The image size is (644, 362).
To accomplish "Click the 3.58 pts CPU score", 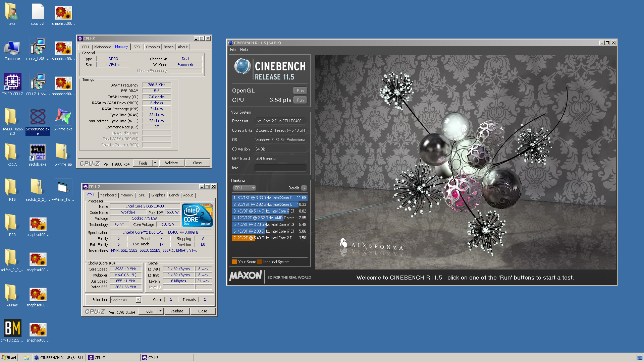I will tap(280, 100).
